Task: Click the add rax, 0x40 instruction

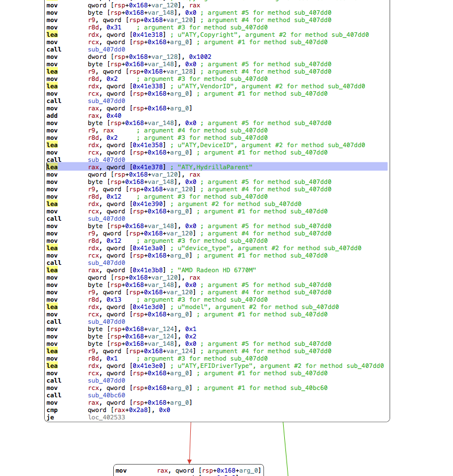Action: 84,115
